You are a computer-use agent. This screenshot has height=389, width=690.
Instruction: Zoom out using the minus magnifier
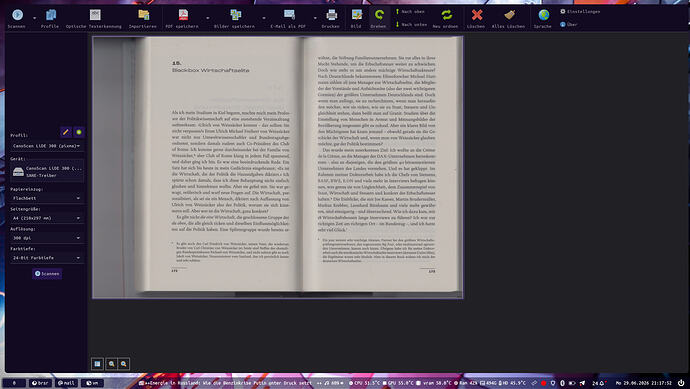click(111, 364)
